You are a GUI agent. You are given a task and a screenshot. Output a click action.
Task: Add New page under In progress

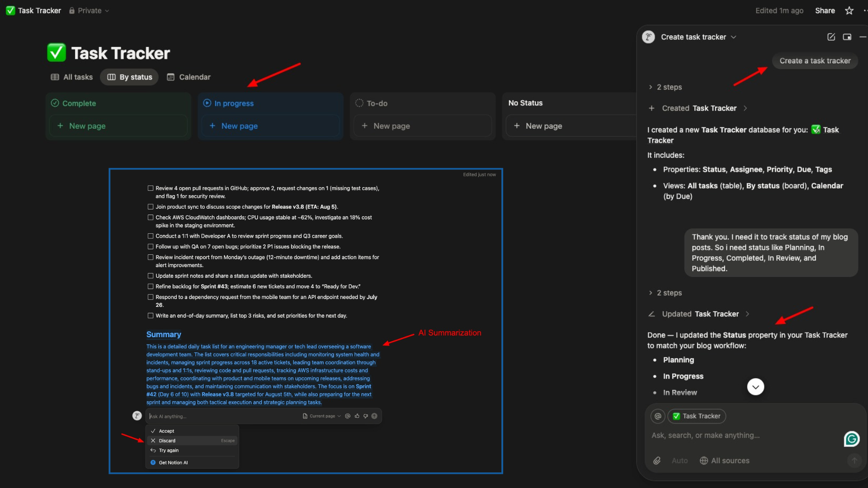pyautogui.click(x=239, y=126)
